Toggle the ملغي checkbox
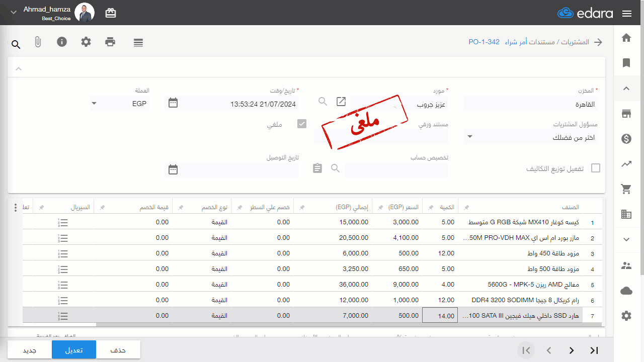 (302, 124)
